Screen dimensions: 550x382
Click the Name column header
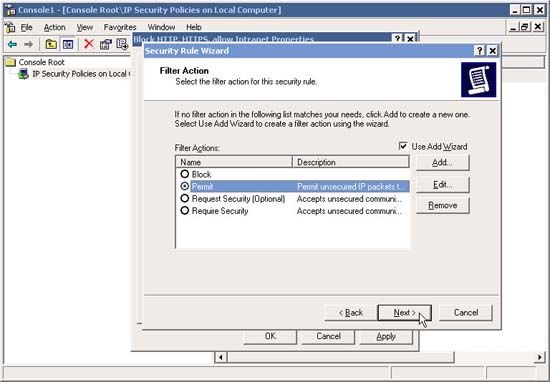(x=234, y=162)
